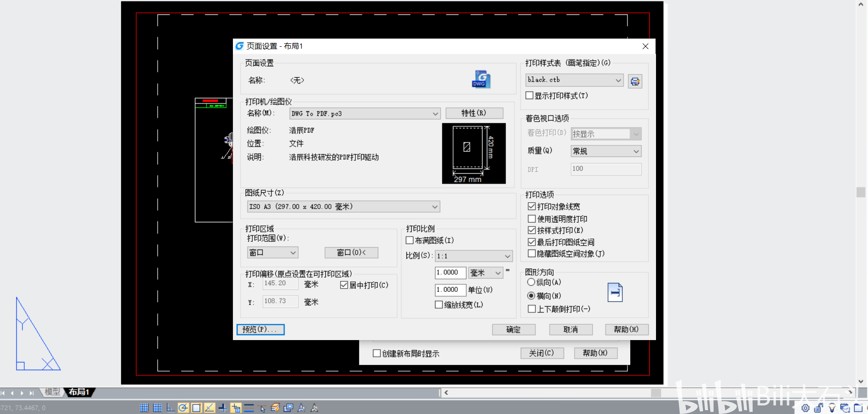Open plot style table black.ctb dropdown
The height and width of the screenshot is (414, 868).
point(575,80)
